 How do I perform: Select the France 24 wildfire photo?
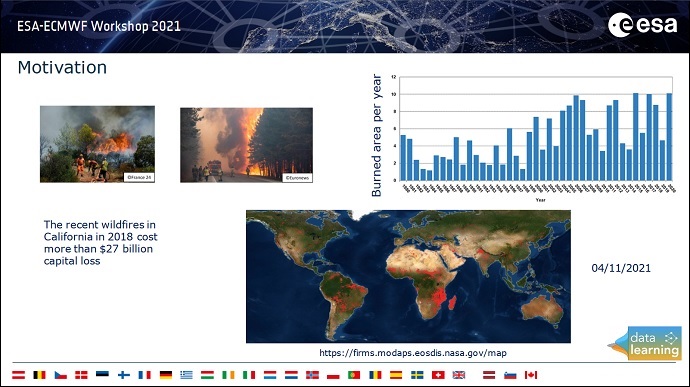pos(97,144)
